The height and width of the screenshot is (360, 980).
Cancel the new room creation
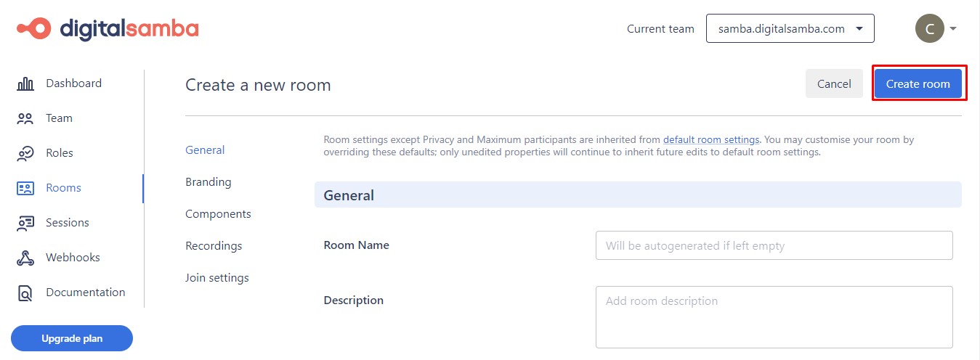coord(833,83)
